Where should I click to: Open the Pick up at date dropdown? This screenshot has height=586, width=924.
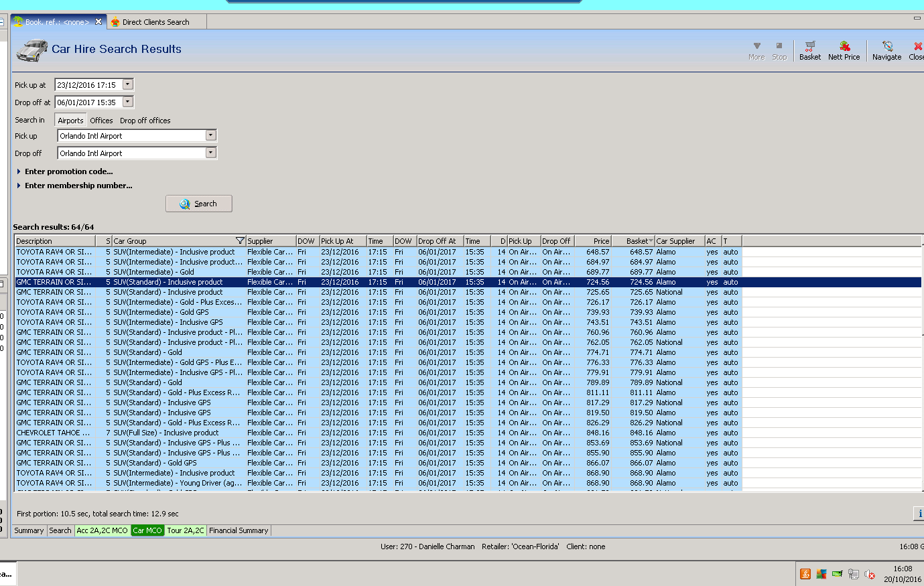[128, 84]
